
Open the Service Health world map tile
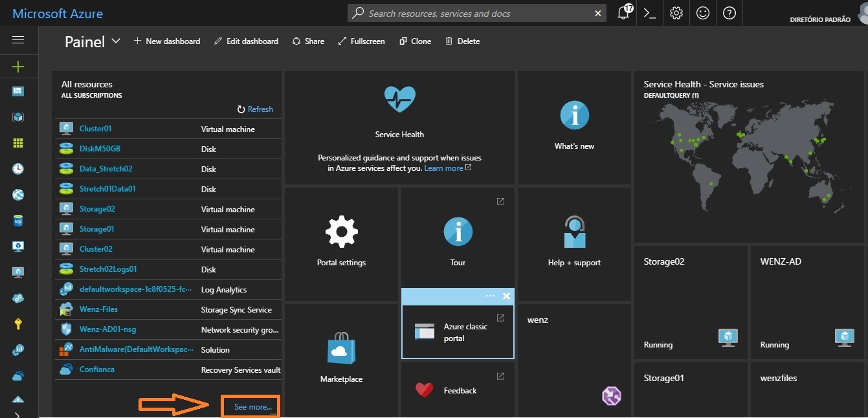[x=749, y=157]
